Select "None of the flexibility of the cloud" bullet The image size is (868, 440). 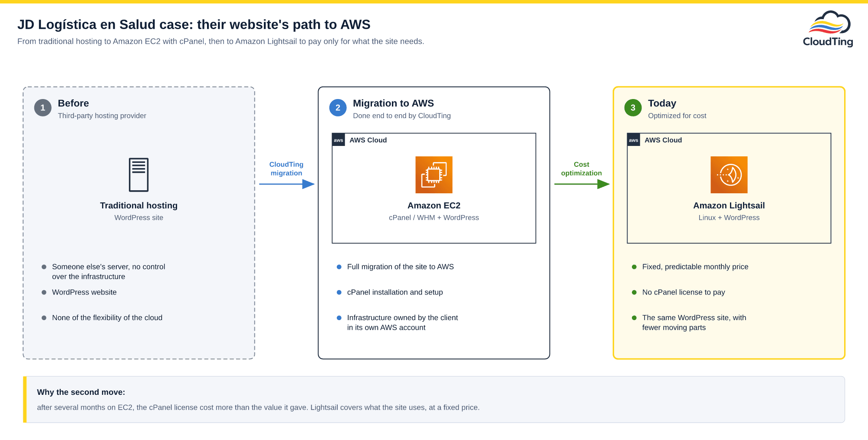click(x=107, y=318)
